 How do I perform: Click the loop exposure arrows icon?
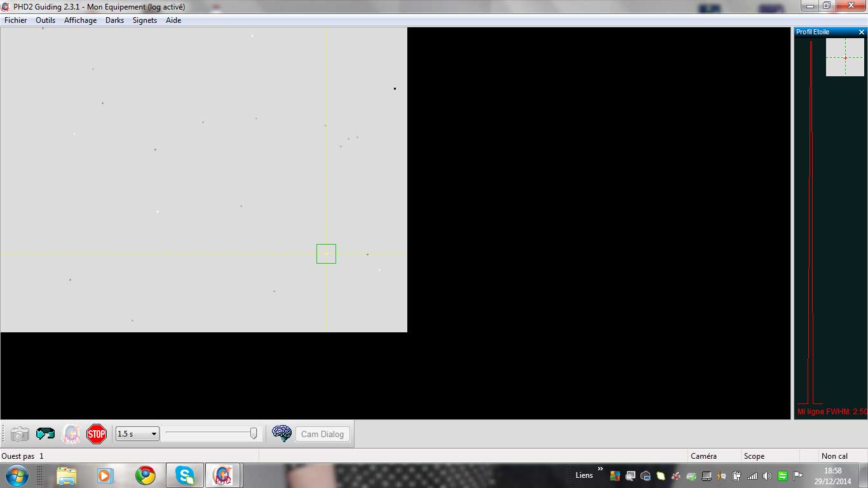coord(45,434)
